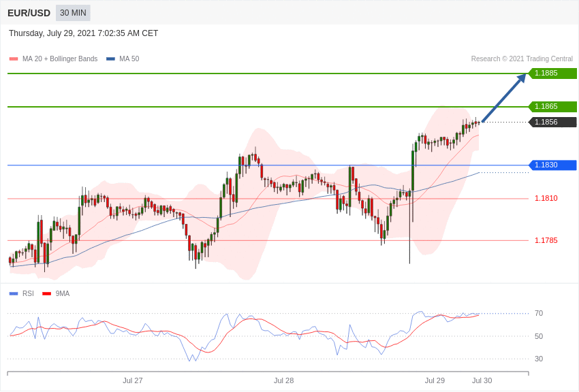Click the RSI 50 axis label
This screenshot has height=392, width=579.
click(539, 336)
